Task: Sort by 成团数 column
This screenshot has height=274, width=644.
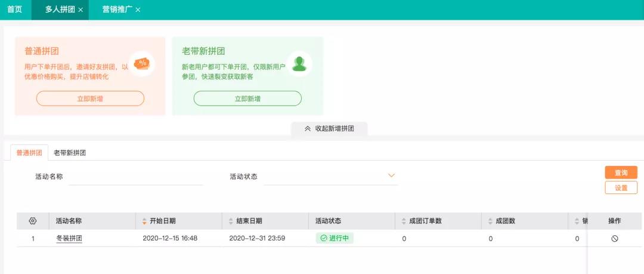Action: tap(490, 221)
